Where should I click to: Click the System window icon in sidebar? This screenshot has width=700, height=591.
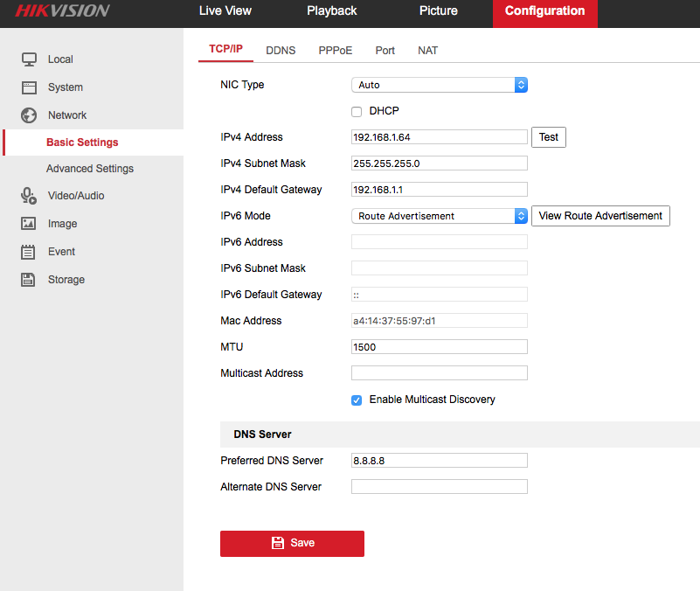[29, 87]
